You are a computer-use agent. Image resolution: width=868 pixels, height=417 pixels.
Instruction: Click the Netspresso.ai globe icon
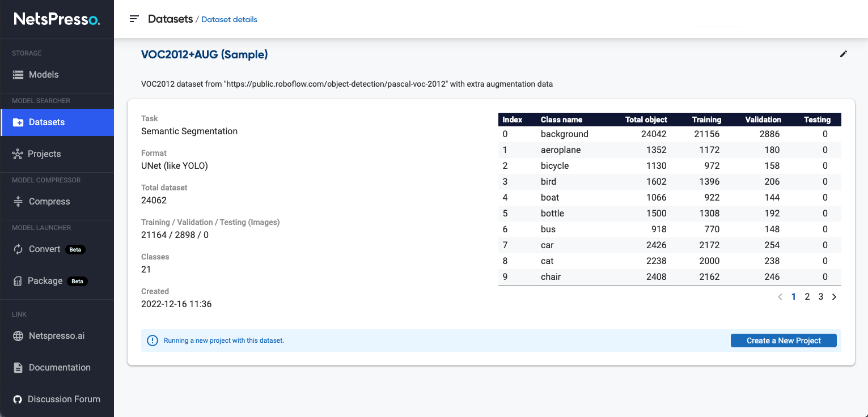pos(18,336)
